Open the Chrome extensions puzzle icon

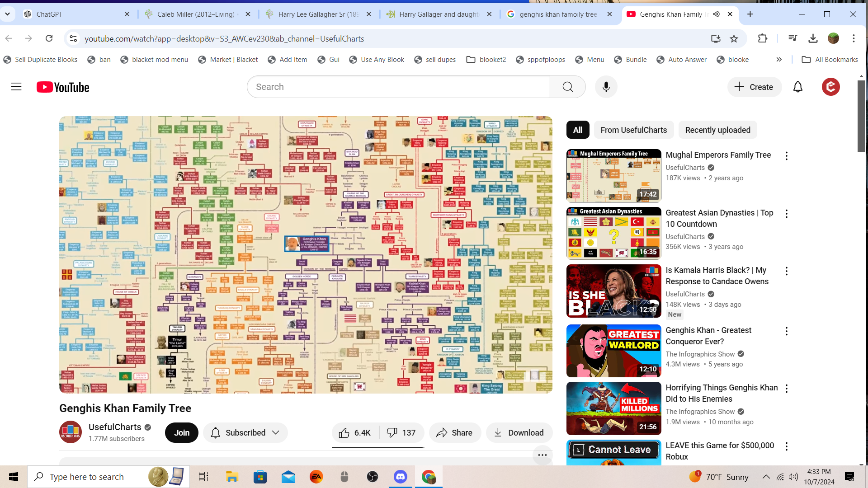(x=763, y=39)
